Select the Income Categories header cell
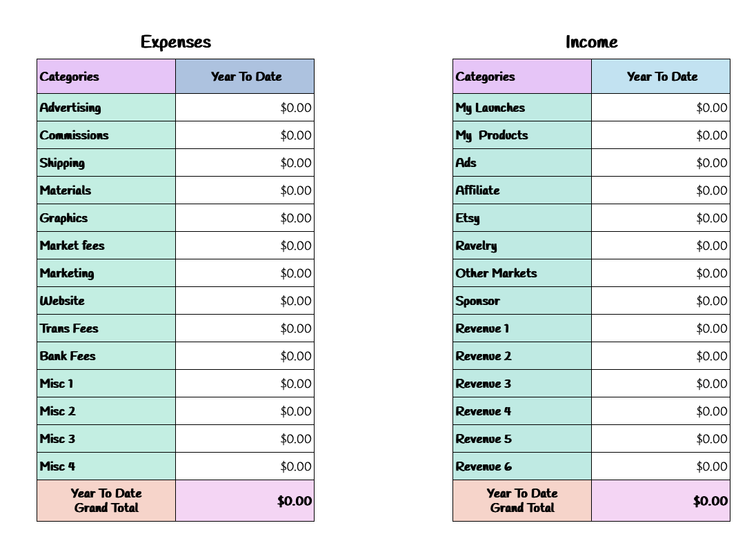Viewport: 756px width, 552px height. (521, 77)
